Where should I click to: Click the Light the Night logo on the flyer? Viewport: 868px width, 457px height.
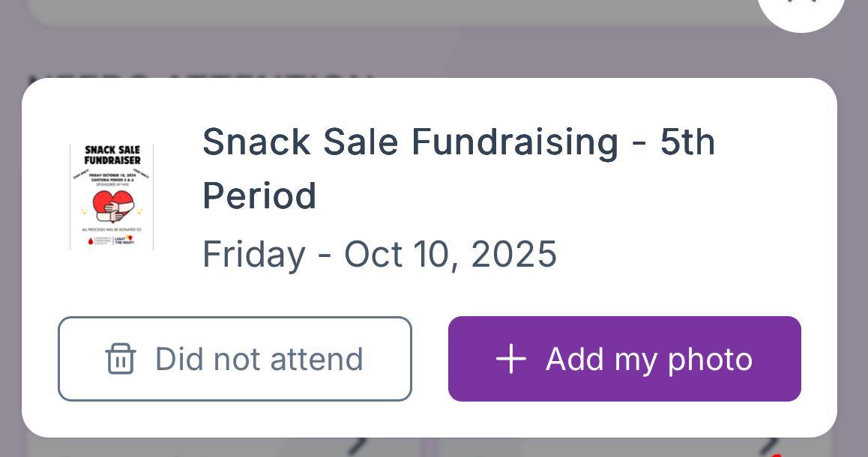point(124,240)
